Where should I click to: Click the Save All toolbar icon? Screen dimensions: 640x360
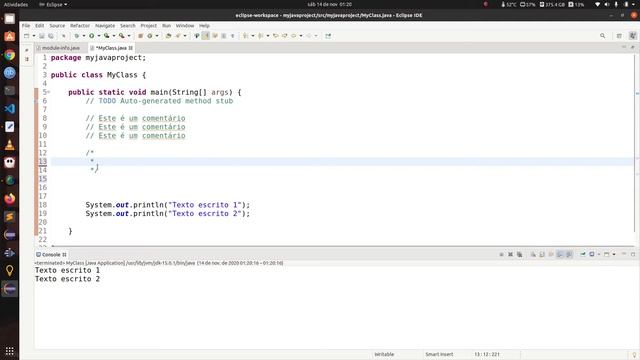click(x=51, y=36)
